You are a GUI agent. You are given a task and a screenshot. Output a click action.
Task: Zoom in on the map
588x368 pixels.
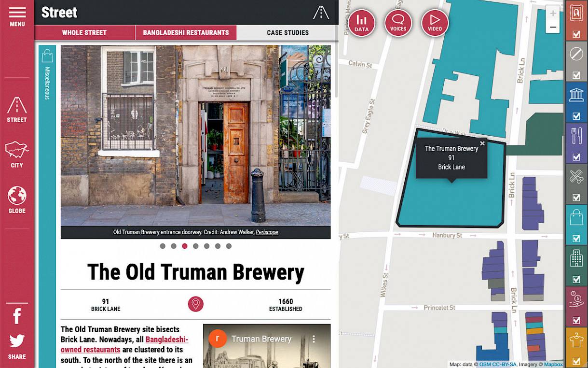click(x=553, y=14)
